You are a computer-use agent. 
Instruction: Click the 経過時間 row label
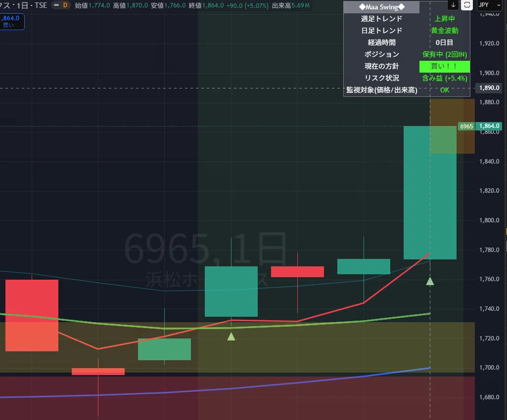click(x=381, y=42)
